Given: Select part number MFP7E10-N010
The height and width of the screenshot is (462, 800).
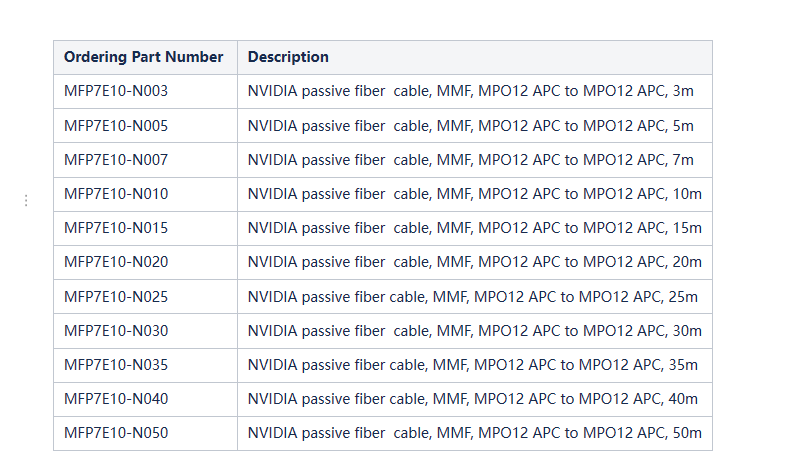Looking at the screenshot, I should tap(116, 194).
